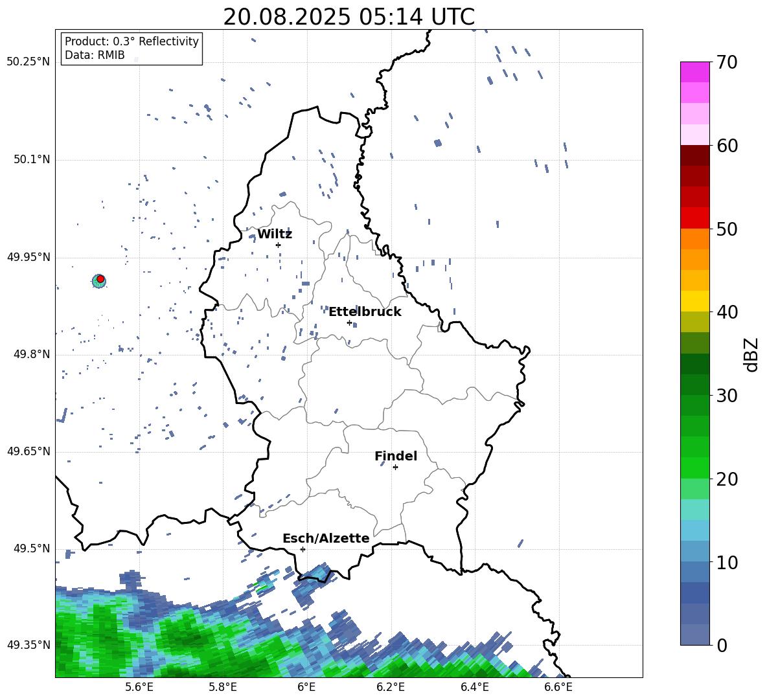Pick the magenta swatch at top of colorbar

pos(694,72)
